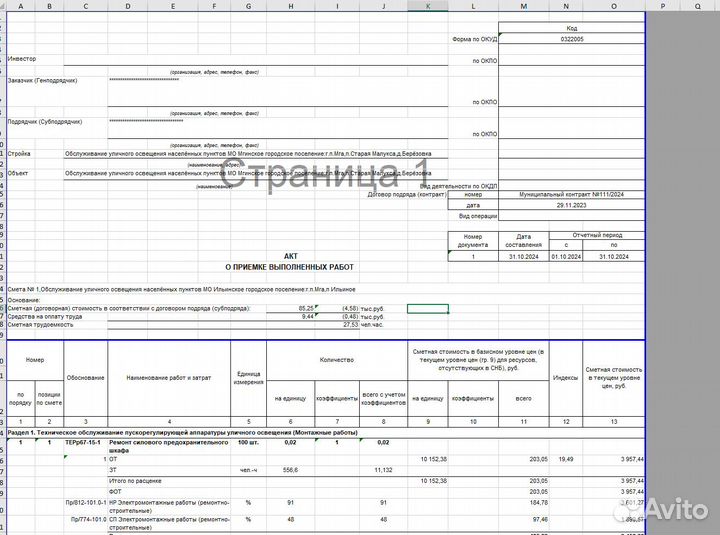Screen dimensions: 720x535
Task: Select the highlighted empty cell in column K
Action: tap(428, 308)
